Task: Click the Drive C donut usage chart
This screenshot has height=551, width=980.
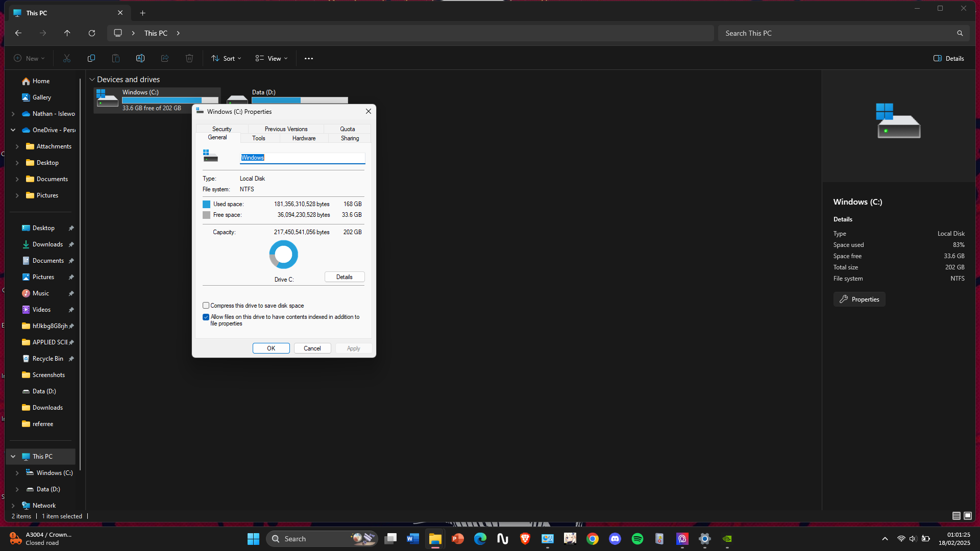Action: [284, 255]
